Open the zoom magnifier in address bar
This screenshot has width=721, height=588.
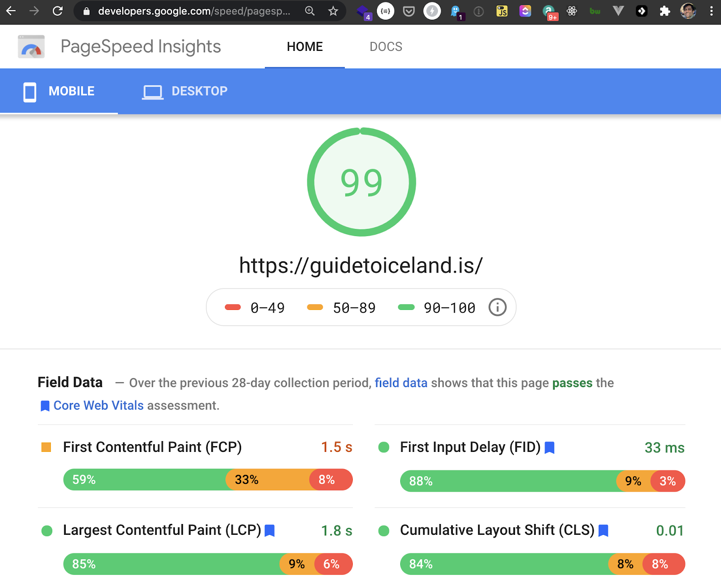310,11
